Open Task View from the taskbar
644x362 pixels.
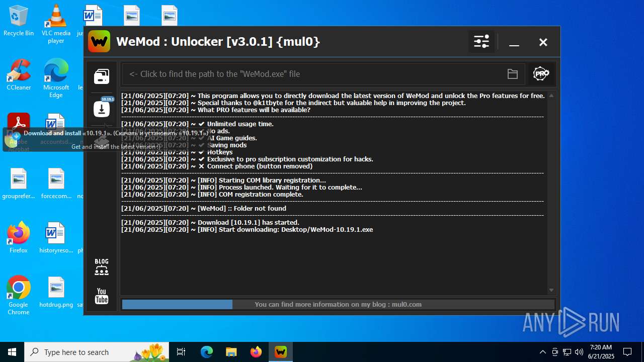(x=181, y=352)
